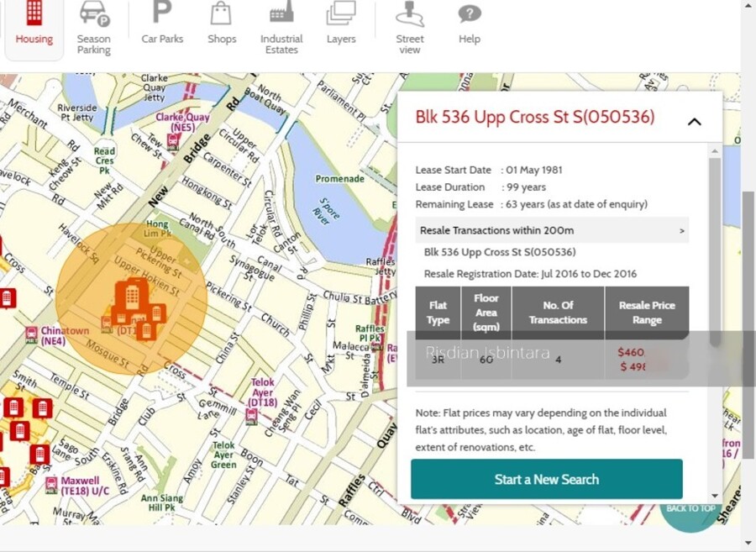Image resolution: width=756 pixels, height=552 pixels.
Task: Click Maxwell TE18 station icon
Action: pyautogui.click(x=51, y=485)
